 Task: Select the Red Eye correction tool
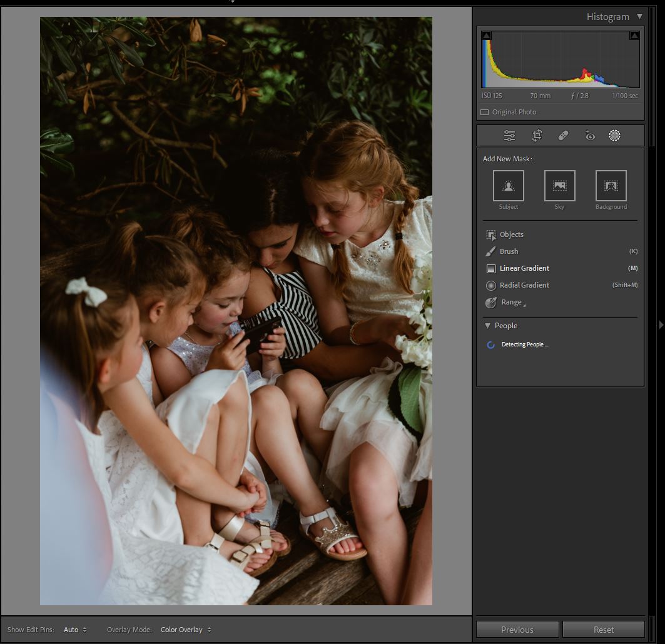click(589, 136)
